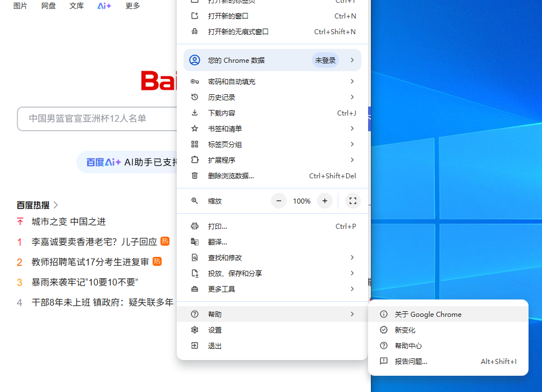Open the 图片 link on Baidu
This screenshot has width=542, height=392.
20,6
